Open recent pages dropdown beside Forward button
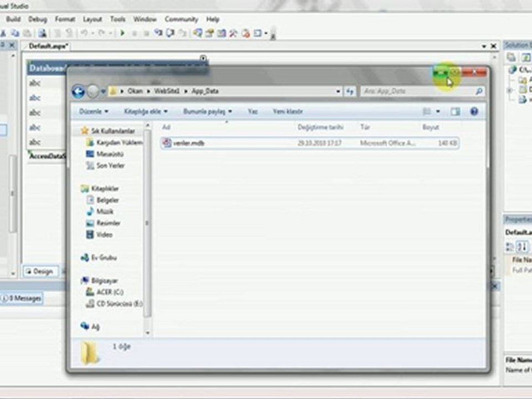Viewport: 532px width, 399px height. pyautogui.click(x=103, y=91)
